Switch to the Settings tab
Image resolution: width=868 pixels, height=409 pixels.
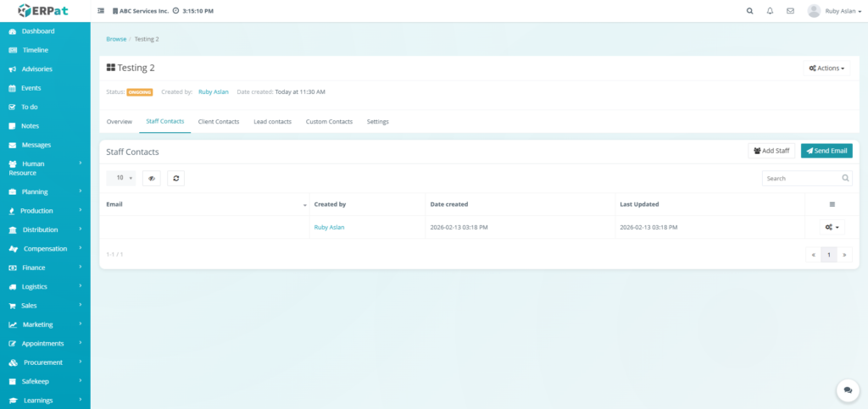[377, 122]
